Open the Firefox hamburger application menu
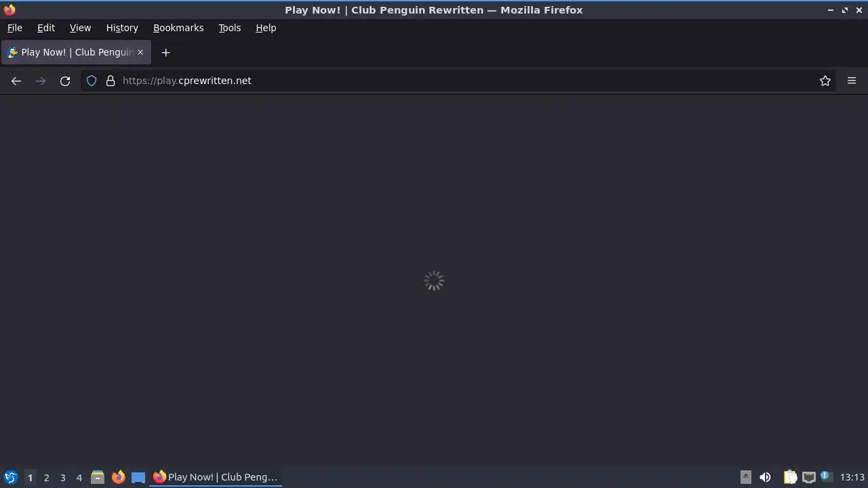This screenshot has width=868, height=488. [x=852, y=81]
